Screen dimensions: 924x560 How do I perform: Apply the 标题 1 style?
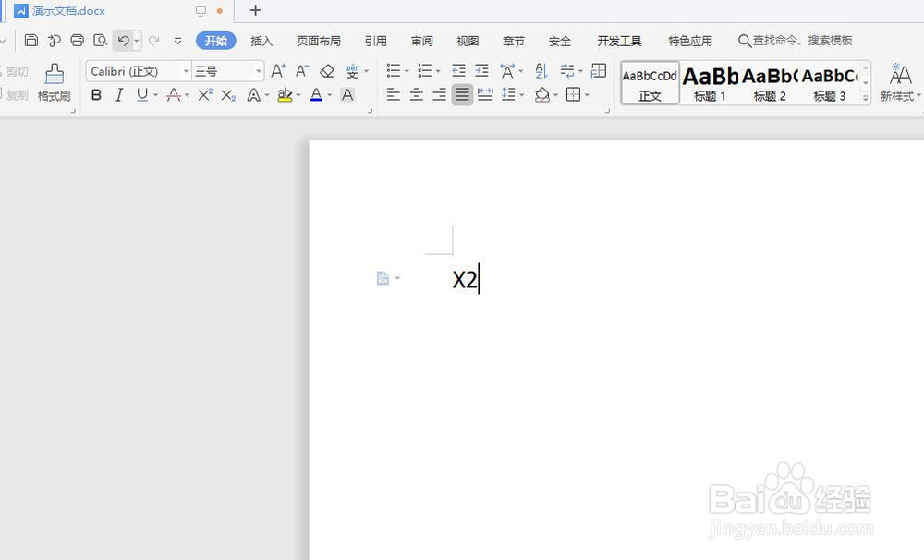click(710, 83)
